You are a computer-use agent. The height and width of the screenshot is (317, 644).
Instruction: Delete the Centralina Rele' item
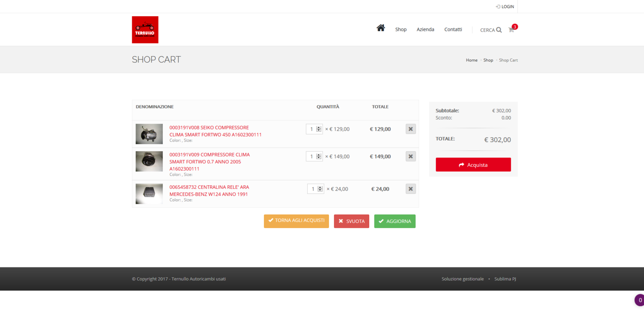coord(410,189)
